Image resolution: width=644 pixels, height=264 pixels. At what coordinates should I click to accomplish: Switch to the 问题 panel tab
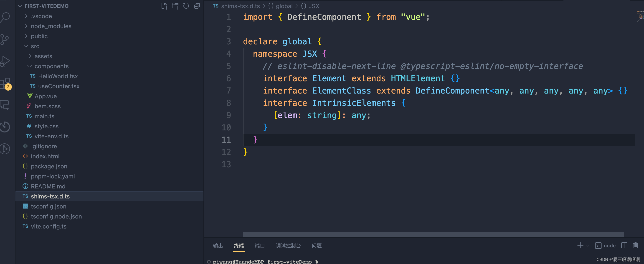(317, 246)
